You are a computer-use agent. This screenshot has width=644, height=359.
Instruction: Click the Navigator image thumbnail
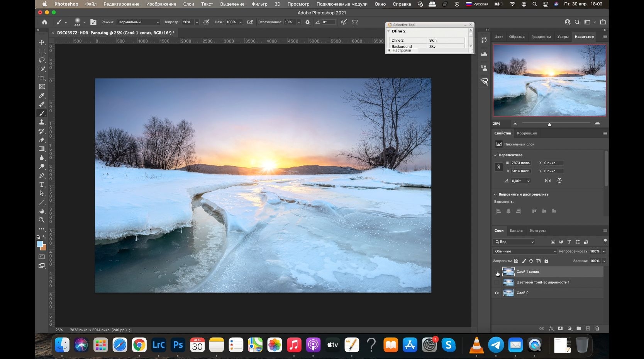549,80
